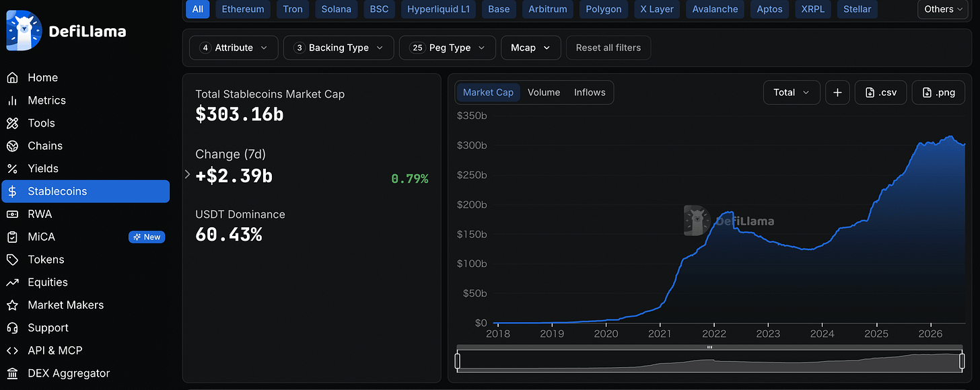Open the Attribute filter dropdown
980x390 pixels.
click(x=234, y=48)
